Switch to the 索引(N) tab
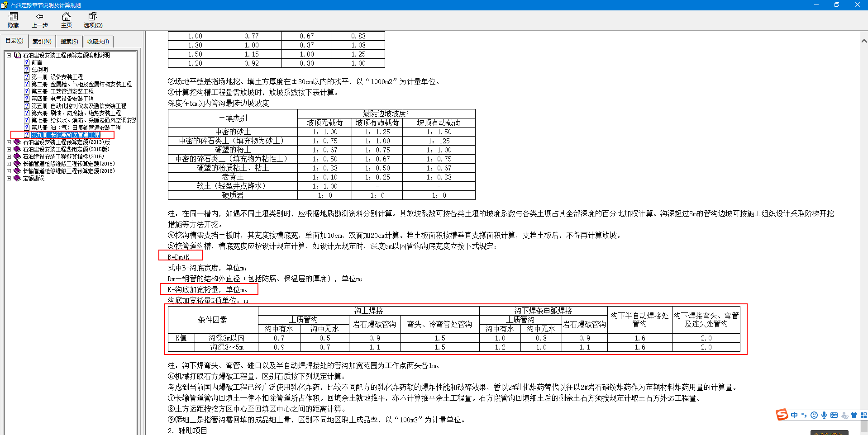 click(42, 41)
